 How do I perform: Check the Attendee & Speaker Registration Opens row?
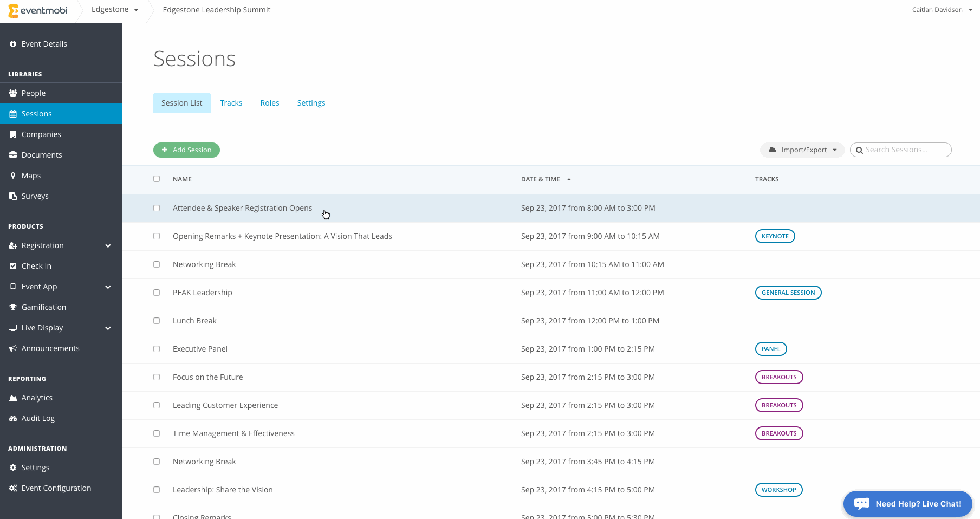click(157, 208)
